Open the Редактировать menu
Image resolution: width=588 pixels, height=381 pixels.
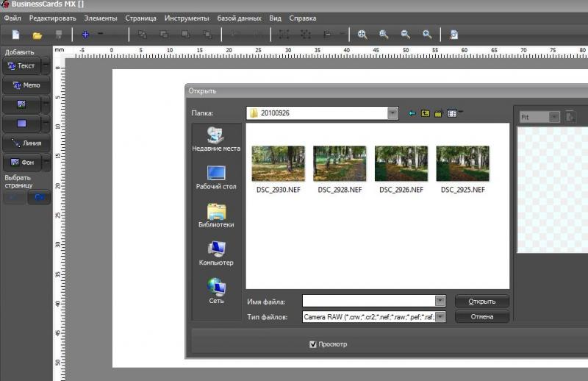[52, 18]
